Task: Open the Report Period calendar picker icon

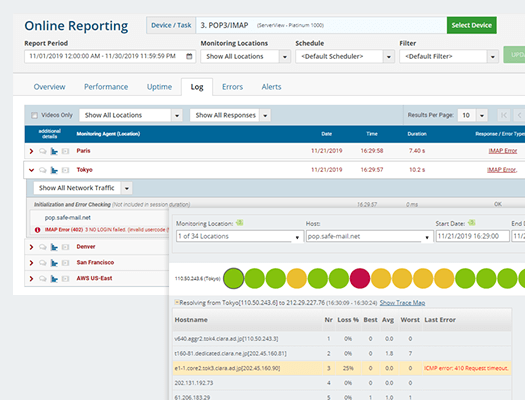Action: coord(189,56)
